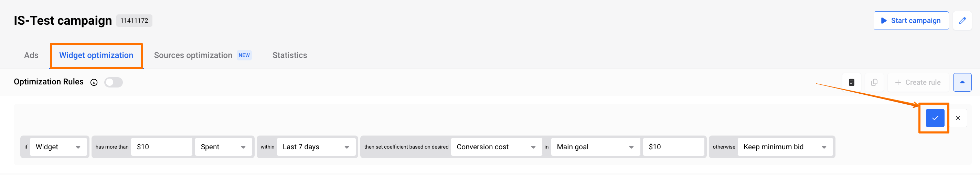Collapse rules panel with the up-arrow button
This screenshot has height=175, width=980.
tap(962, 82)
